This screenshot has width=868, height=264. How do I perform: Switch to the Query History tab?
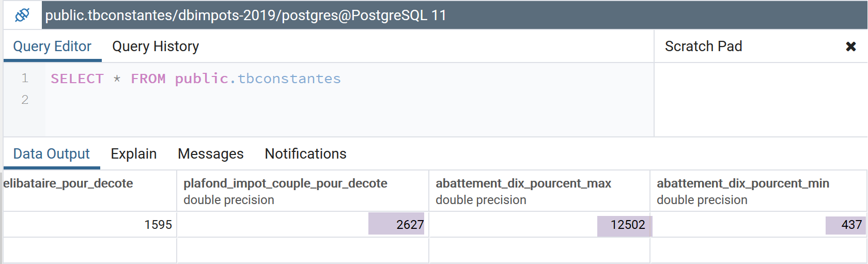(x=155, y=46)
